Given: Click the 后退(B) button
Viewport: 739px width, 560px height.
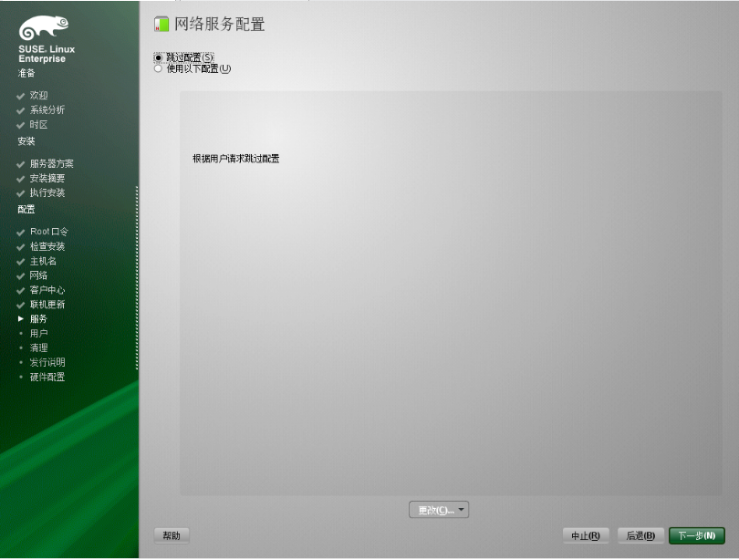Looking at the screenshot, I should pos(640,535).
